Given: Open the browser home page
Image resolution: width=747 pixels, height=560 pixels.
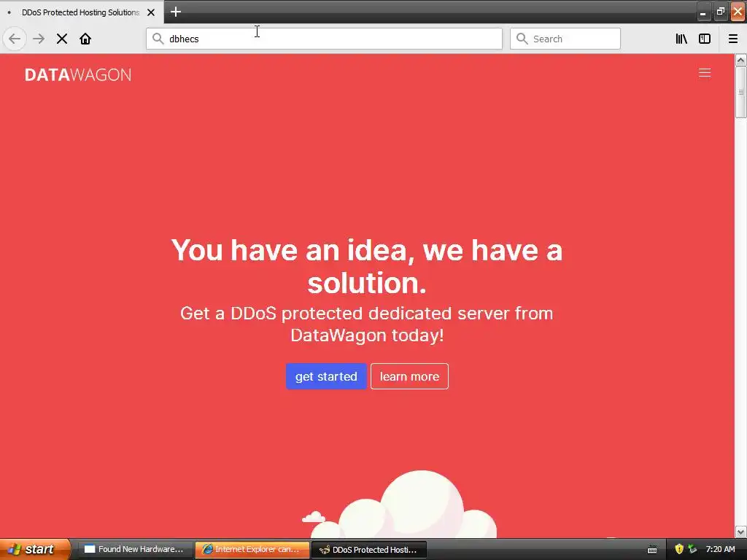Looking at the screenshot, I should (x=85, y=39).
